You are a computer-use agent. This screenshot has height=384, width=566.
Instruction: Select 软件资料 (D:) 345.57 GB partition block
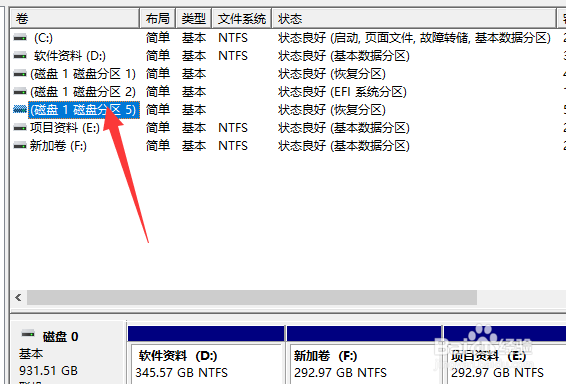tap(206, 355)
